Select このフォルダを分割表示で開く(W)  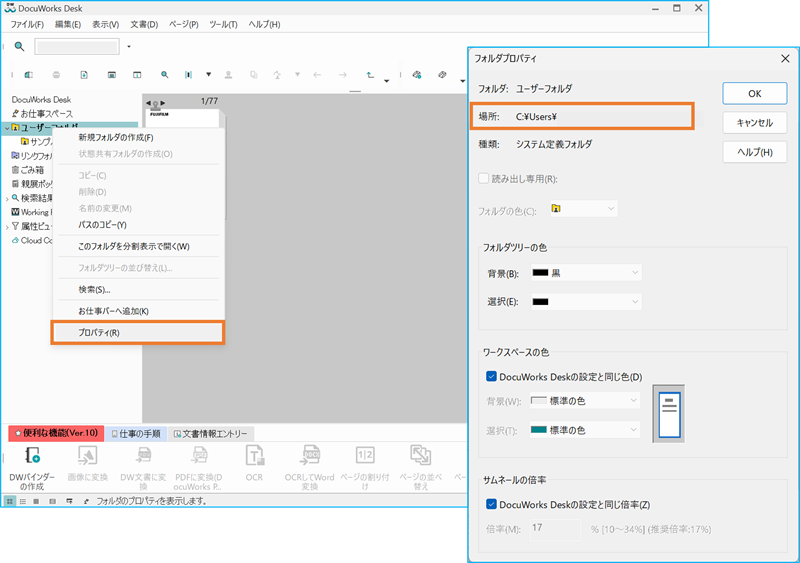138,247
